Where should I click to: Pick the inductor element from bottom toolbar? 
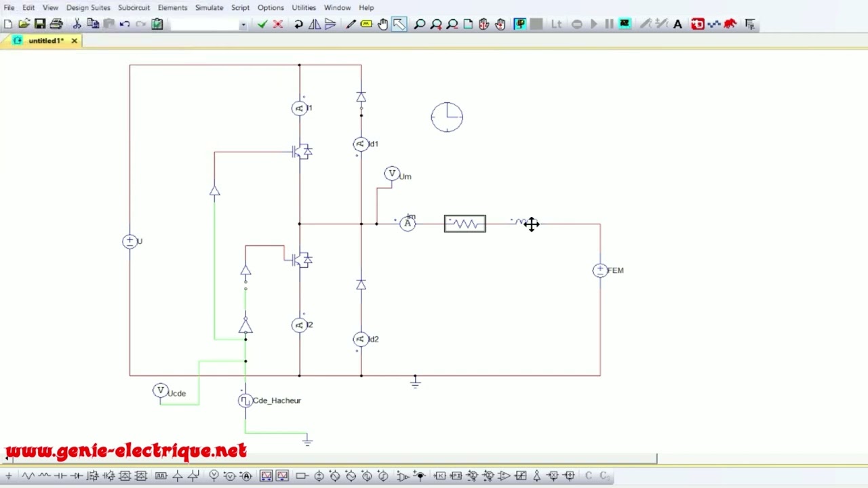pyautogui.click(x=44, y=476)
